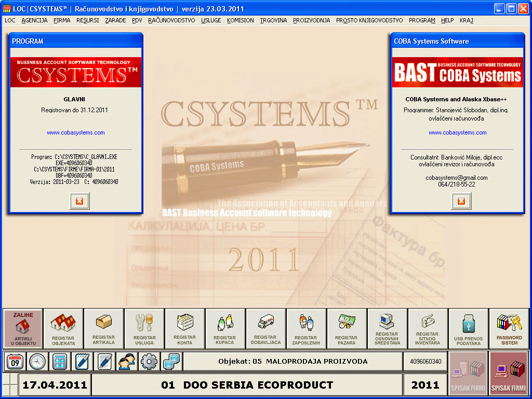
Task: Click the 4096060340 status field
Action: [425, 362]
